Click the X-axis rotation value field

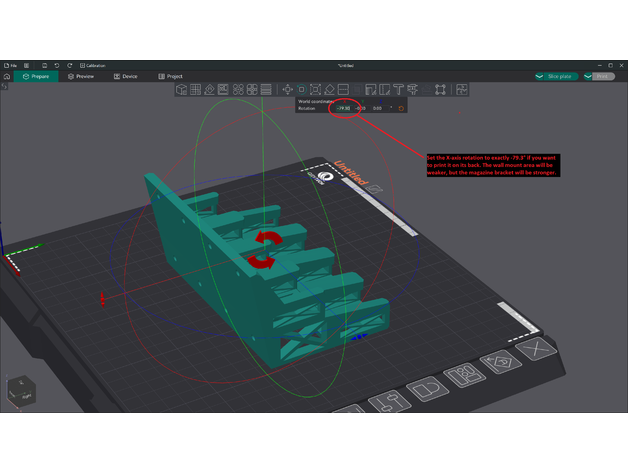point(343,108)
